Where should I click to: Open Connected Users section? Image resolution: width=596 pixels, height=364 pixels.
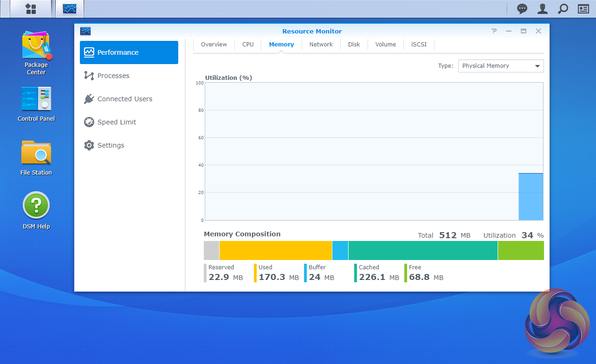click(x=124, y=99)
